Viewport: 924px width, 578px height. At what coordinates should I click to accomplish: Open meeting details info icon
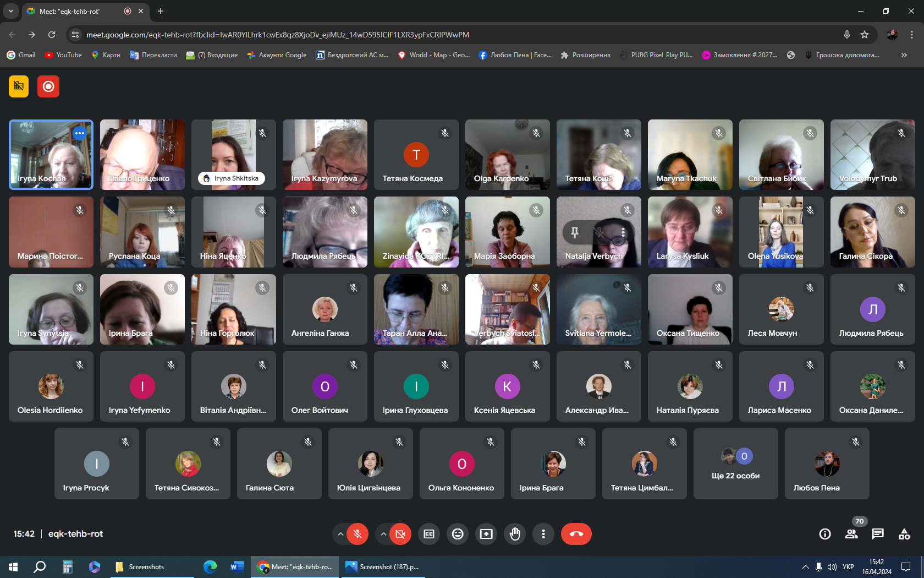coord(825,534)
